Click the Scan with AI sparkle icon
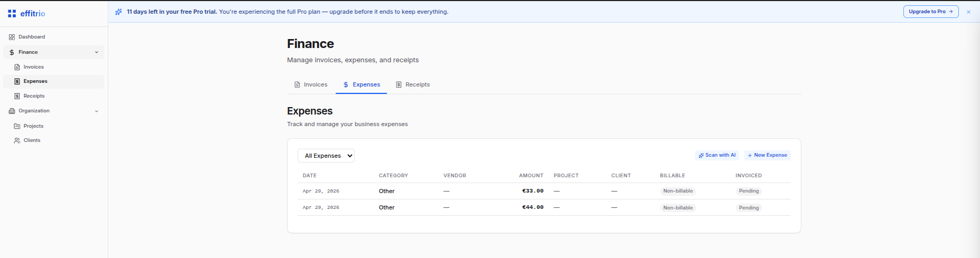The image size is (980, 258). [x=701, y=155]
